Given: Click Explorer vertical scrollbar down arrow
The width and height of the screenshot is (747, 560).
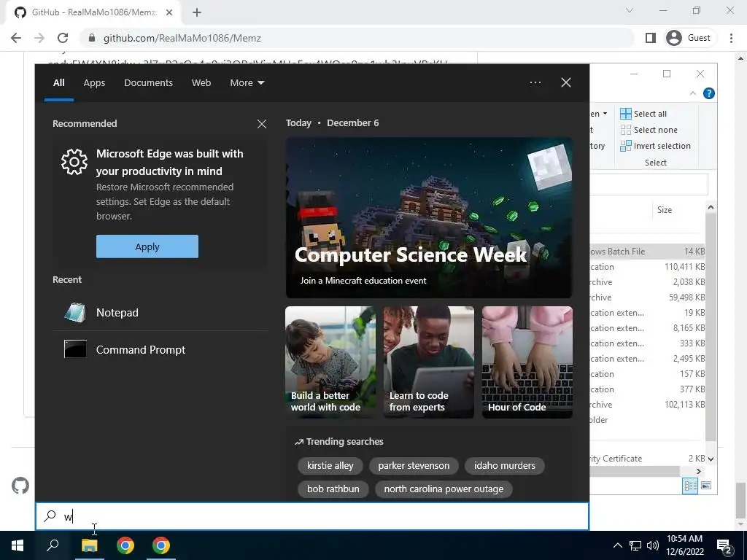Looking at the screenshot, I should [x=711, y=459].
